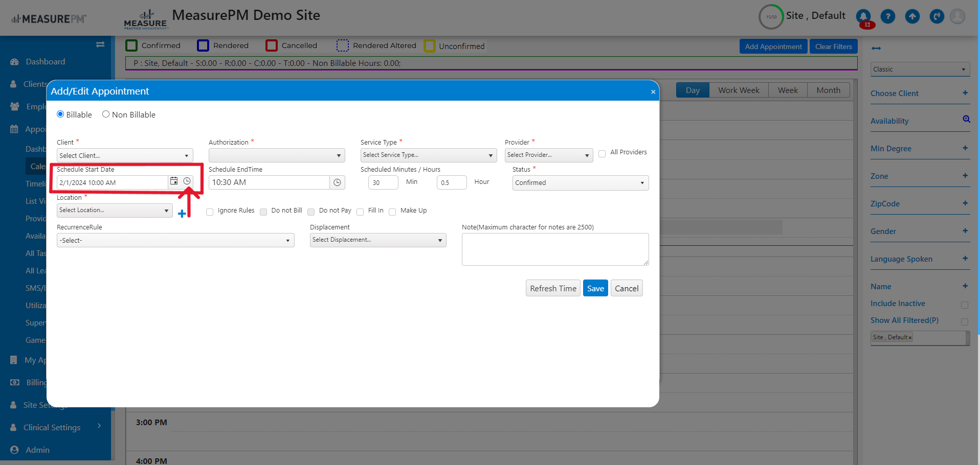The width and height of the screenshot is (980, 465).
Task: Open the Status dropdown showing Confirmed
Action: tap(581, 183)
